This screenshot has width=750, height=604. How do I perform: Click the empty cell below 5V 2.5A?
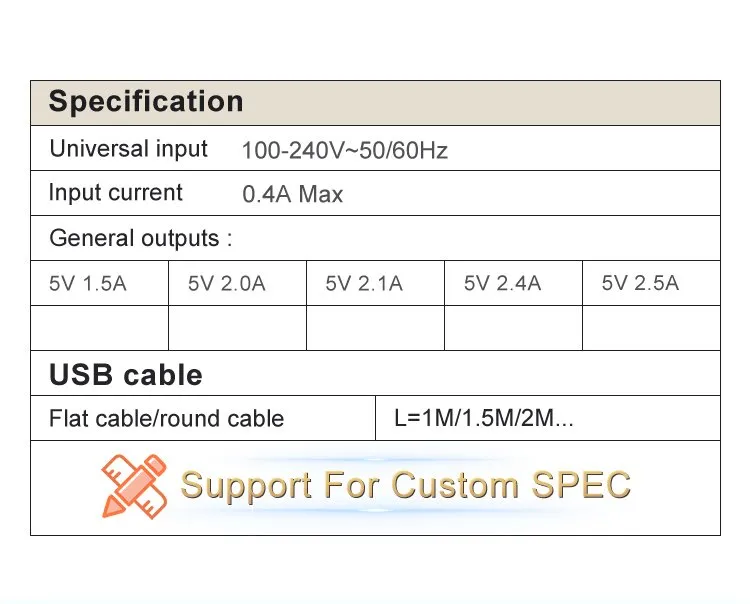[x=650, y=328]
